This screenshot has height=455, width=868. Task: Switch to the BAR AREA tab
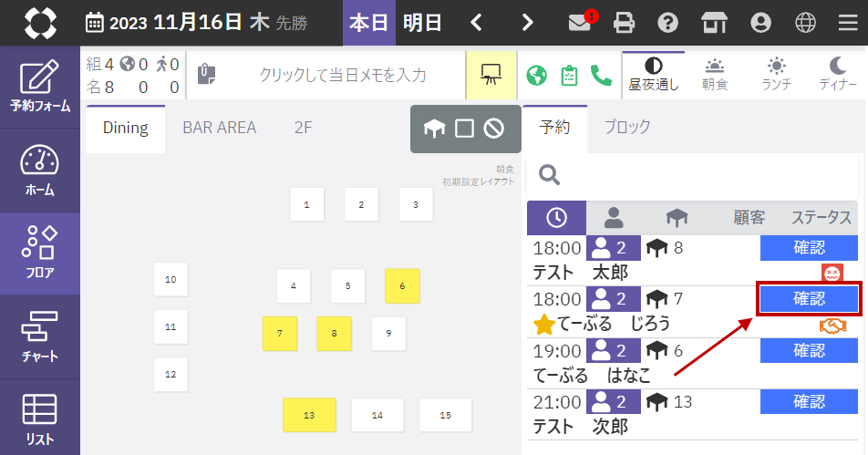(x=219, y=128)
